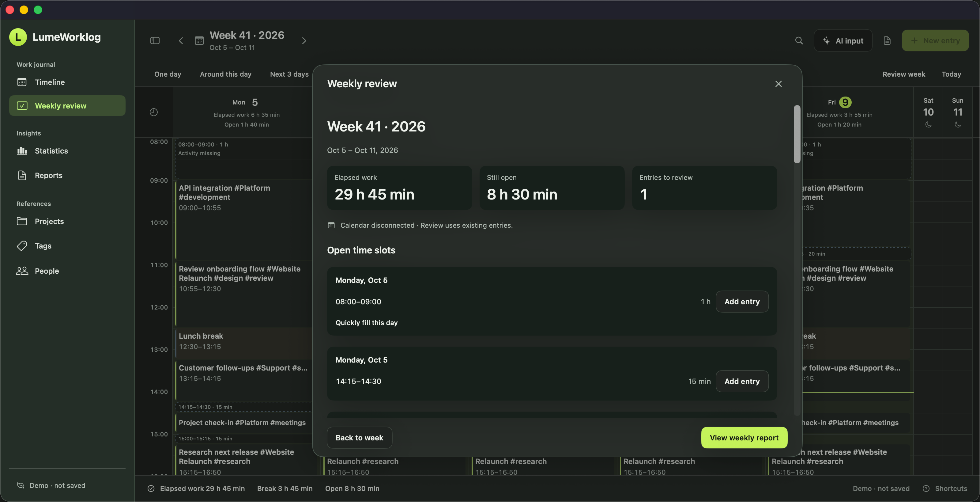Open the document report icon in toolbar
Viewport: 980px width, 502px height.
tap(887, 41)
